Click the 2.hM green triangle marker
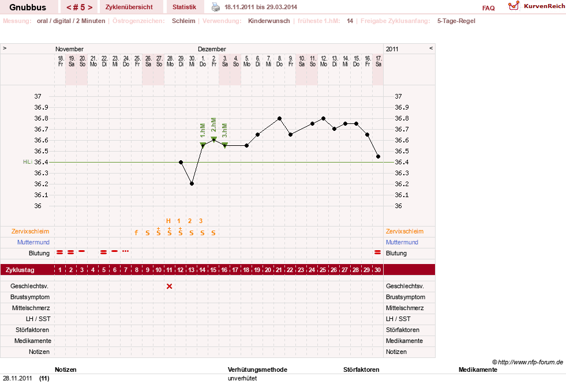The width and height of the screenshot is (566, 392). [x=213, y=139]
